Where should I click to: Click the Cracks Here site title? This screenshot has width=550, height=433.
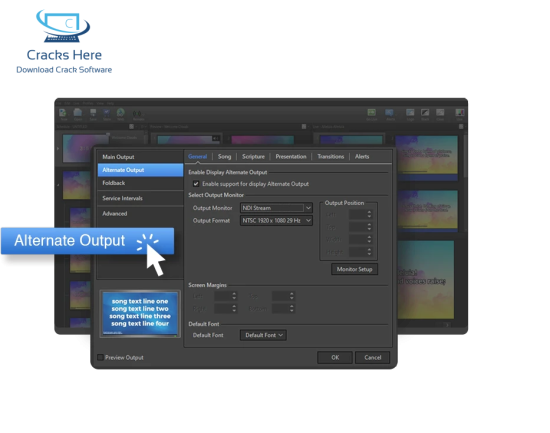[64, 55]
